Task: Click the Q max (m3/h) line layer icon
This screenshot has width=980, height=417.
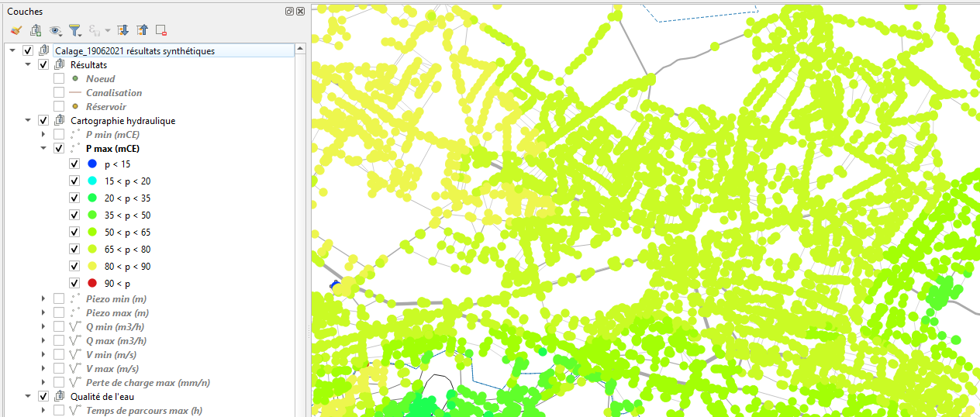Action: click(75, 341)
